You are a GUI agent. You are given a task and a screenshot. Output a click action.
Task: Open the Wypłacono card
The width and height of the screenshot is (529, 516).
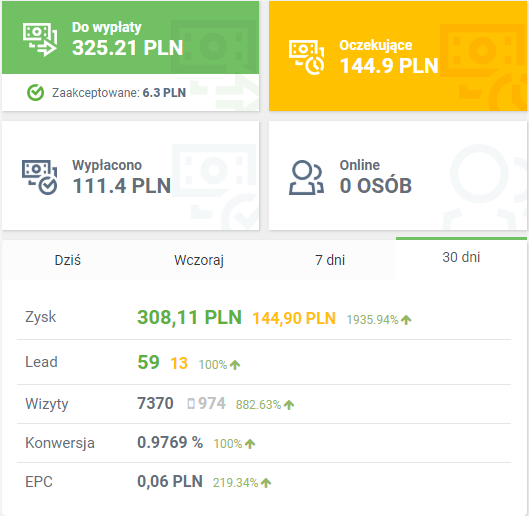pyautogui.click(x=131, y=176)
